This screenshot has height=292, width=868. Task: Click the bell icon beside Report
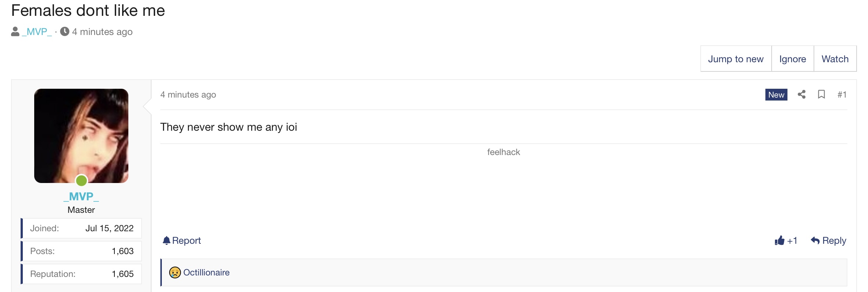tap(166, 240)
